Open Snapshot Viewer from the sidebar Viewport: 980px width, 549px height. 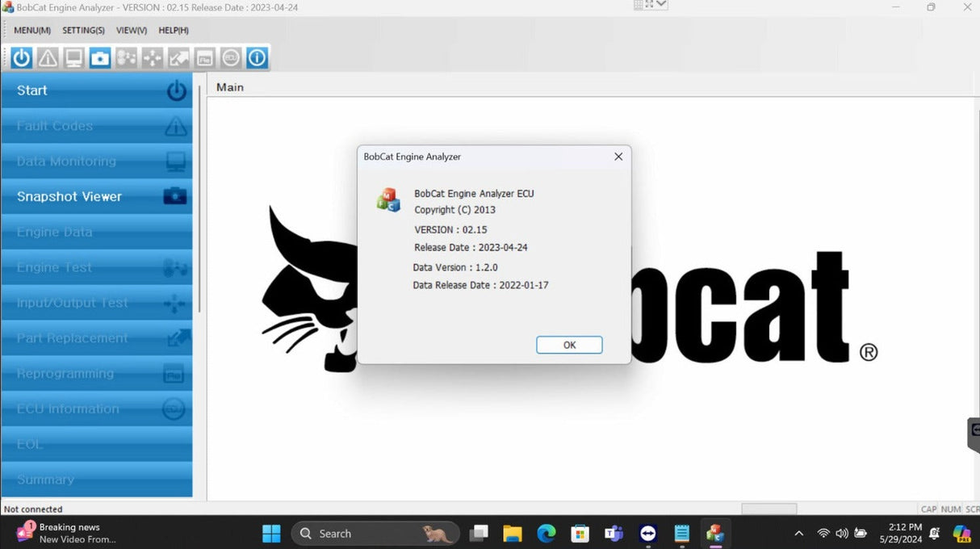click(x=97, y=196)
